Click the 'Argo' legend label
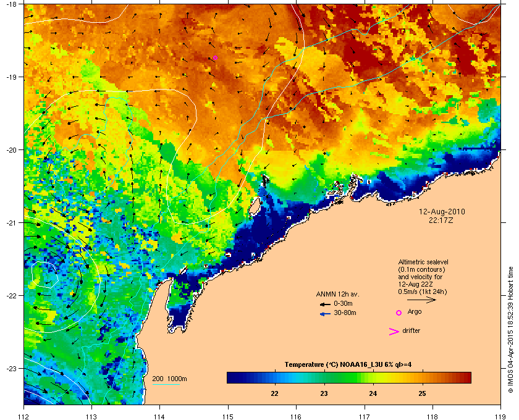Image resolution: width=519 pixels, height=420 pixels. click(x=415, y=312)
